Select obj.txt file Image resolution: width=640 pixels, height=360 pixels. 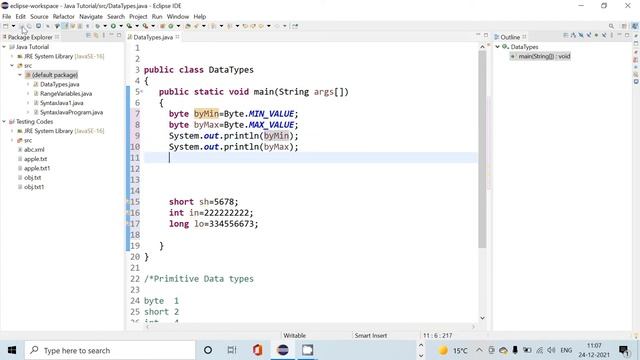tap(32, 178)
